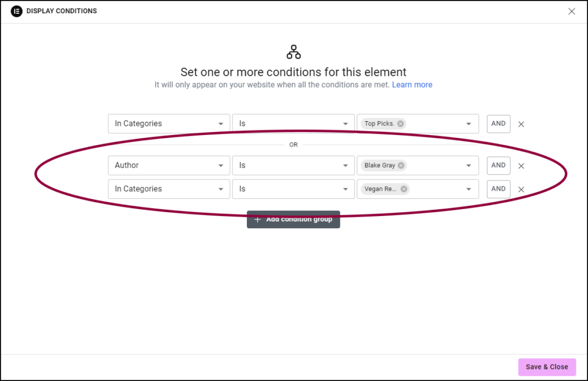
Task: Toggle AND on the Top Picks row
Action: tap(498, 124)
